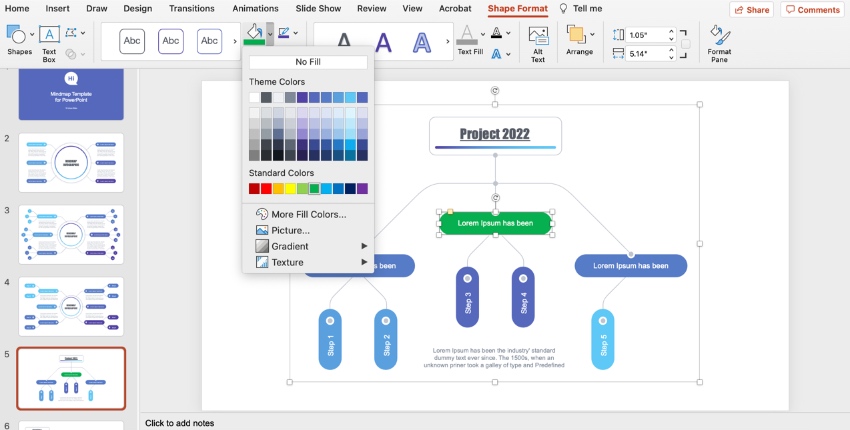This screenshot has width=850, height=430.
Task: Click the rotation handle above Project 2022 group
Action: tap(495, 91)
